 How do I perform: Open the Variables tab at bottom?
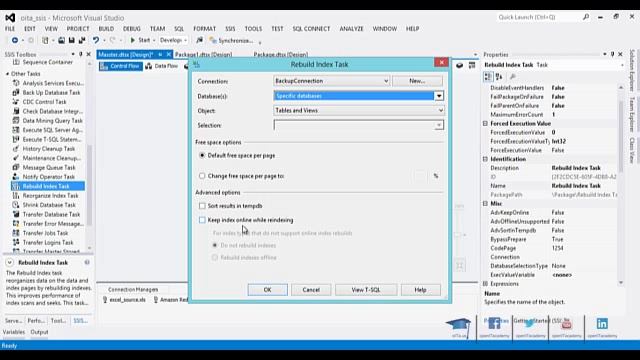pos(14,332)
